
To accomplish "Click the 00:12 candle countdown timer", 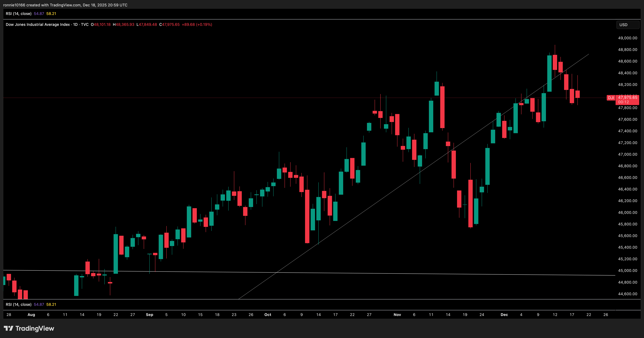I will click(x=623, y=102).
